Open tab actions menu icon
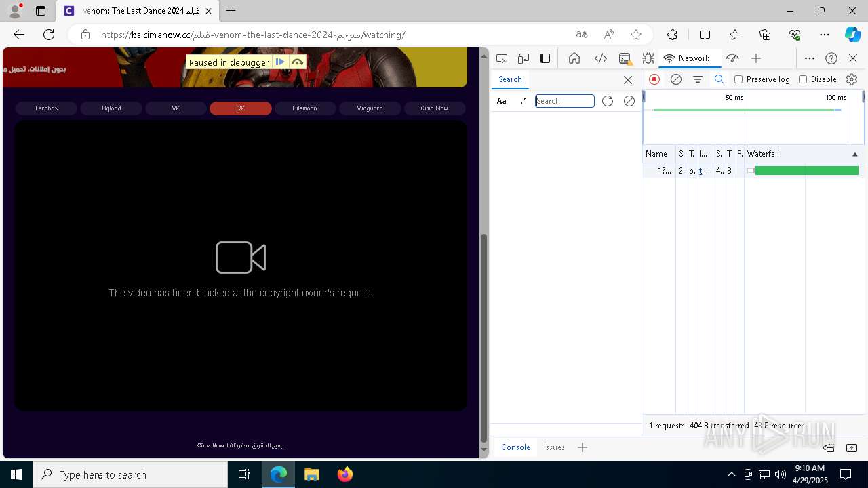868x488 pixels. point(41,11)
